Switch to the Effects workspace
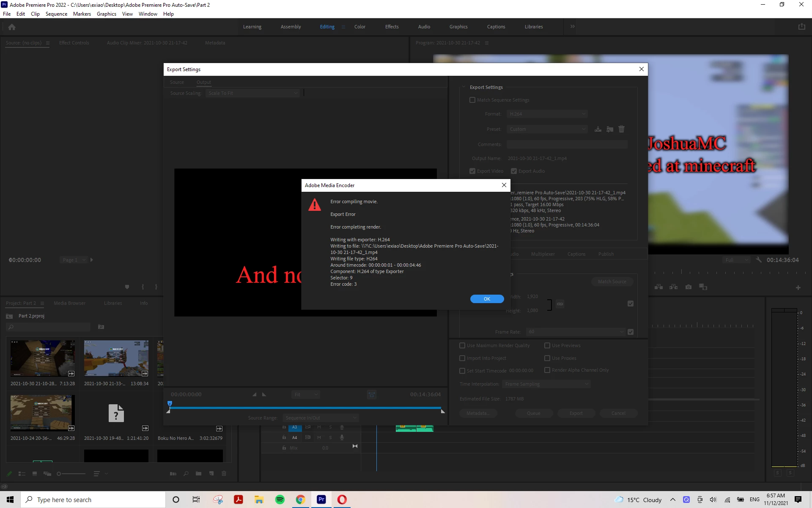 (x=392, y=27)
